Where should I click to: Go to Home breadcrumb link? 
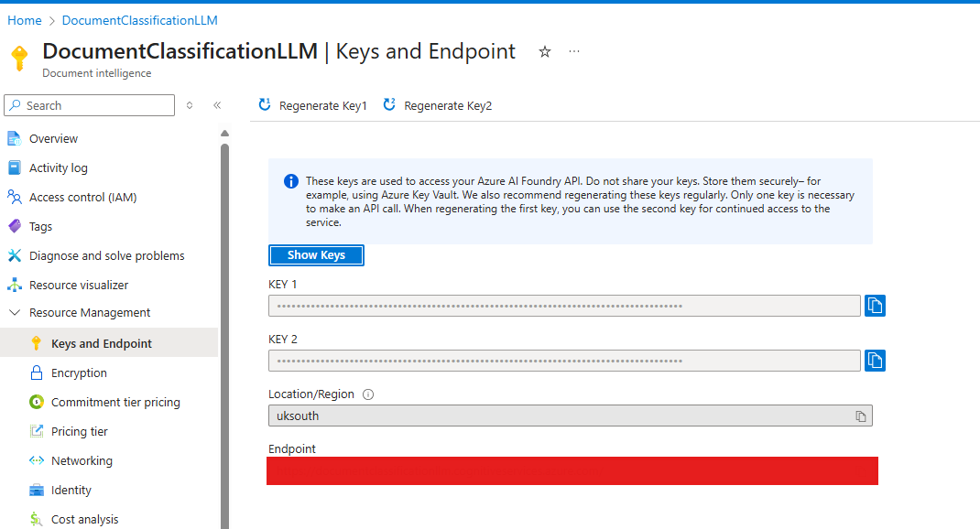coord(25,21)
